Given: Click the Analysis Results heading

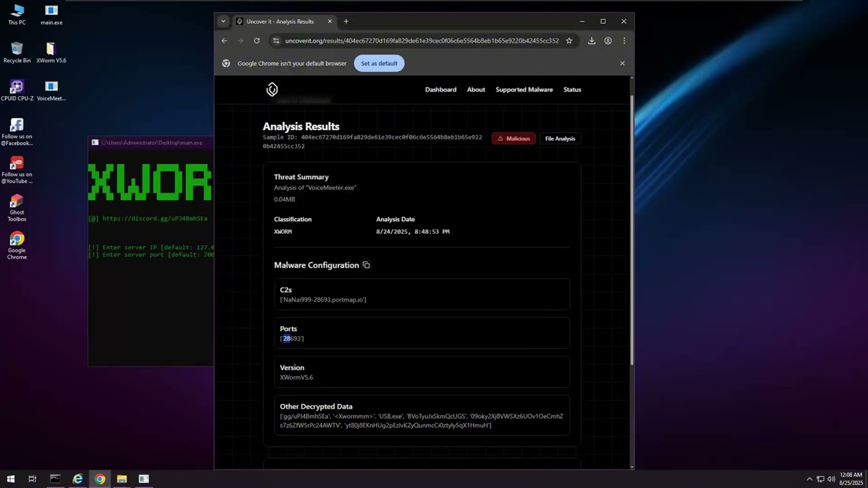Looking at the screenshot, I should [x=301, y=126].
